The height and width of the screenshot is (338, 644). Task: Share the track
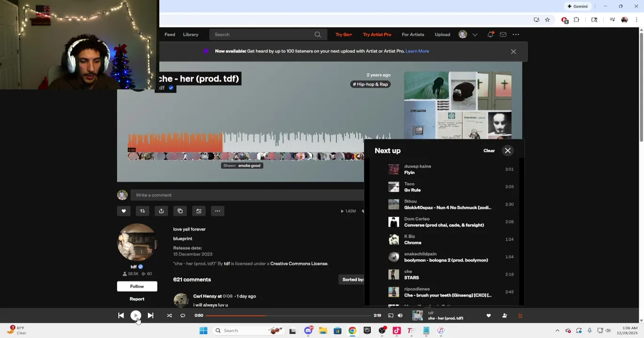tap(161, 211)
